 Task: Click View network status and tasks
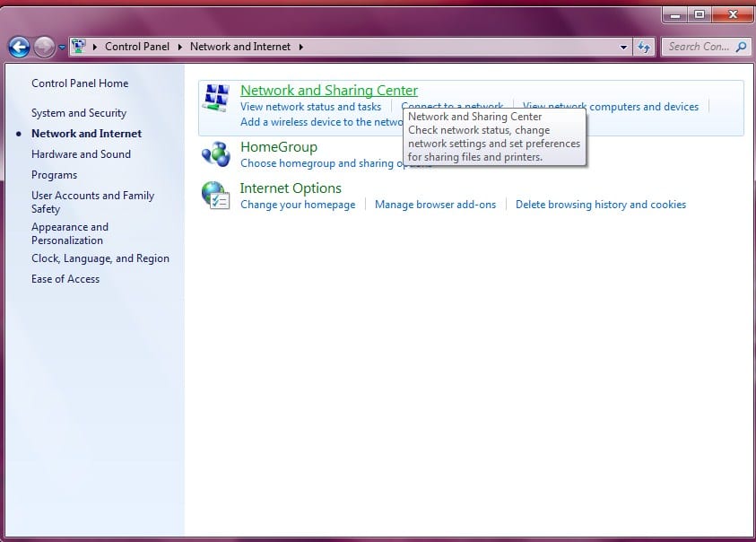[310, 107]
